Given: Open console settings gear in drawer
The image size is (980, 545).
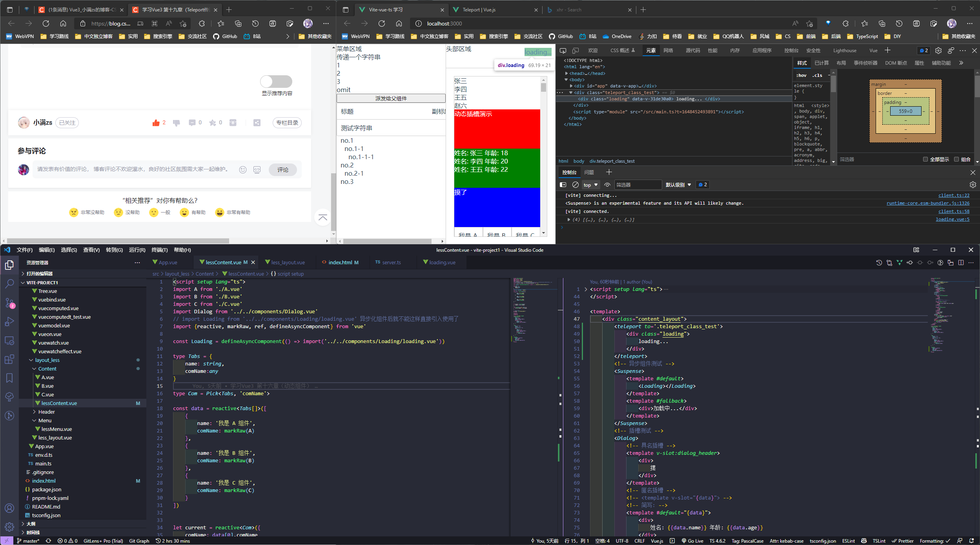Looking at the screenshot, I should tap(973, 185).
